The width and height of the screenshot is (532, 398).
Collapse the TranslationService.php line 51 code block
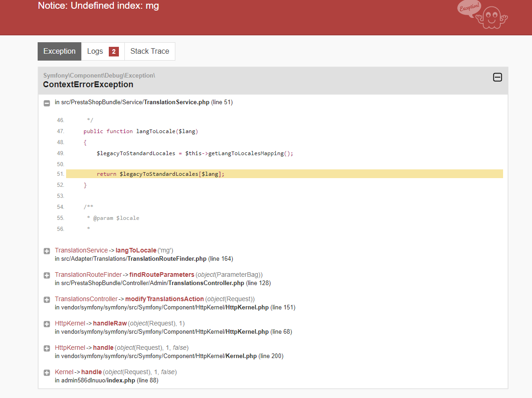[x=47, y=103]
